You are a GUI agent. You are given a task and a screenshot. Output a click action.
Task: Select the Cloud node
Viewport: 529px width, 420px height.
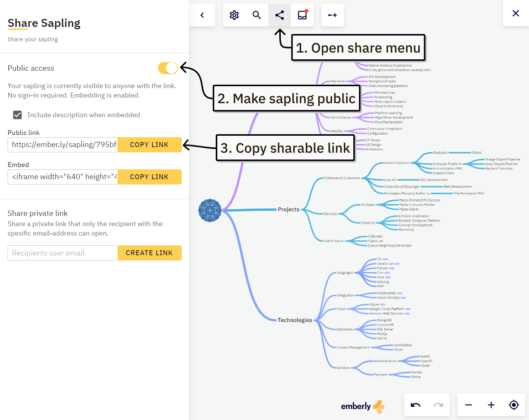click(x=341, y=309)
